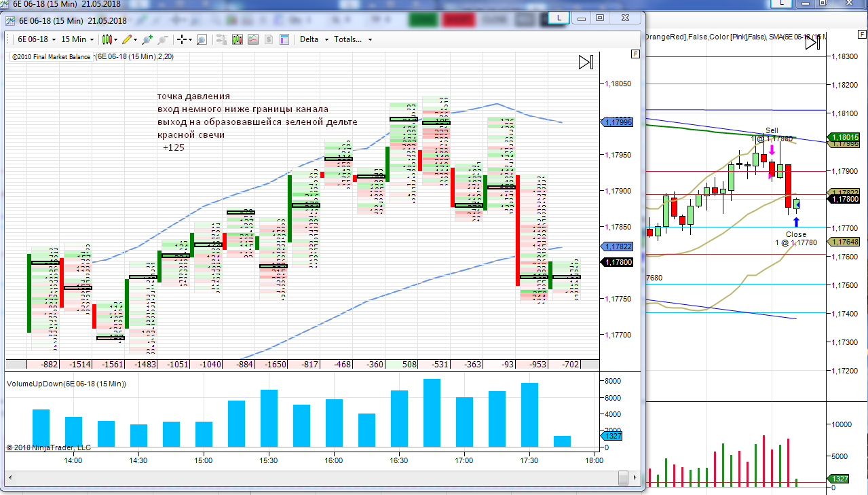The height and width of the screenshot is (495, 868).
Task: Click the scrollbar left arrow
Action: (12, 479)
